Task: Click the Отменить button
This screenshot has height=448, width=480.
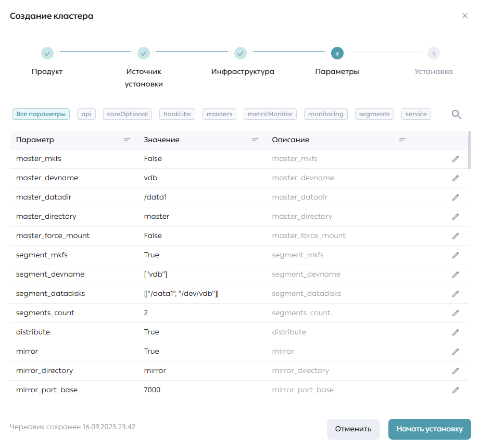Action: tap(353, 429)
